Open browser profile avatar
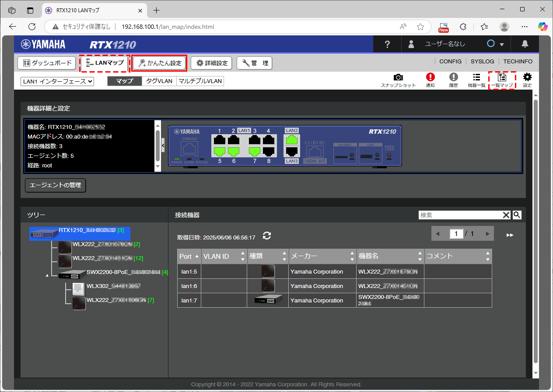The image size is (553, 392). (x=504, y=27)
